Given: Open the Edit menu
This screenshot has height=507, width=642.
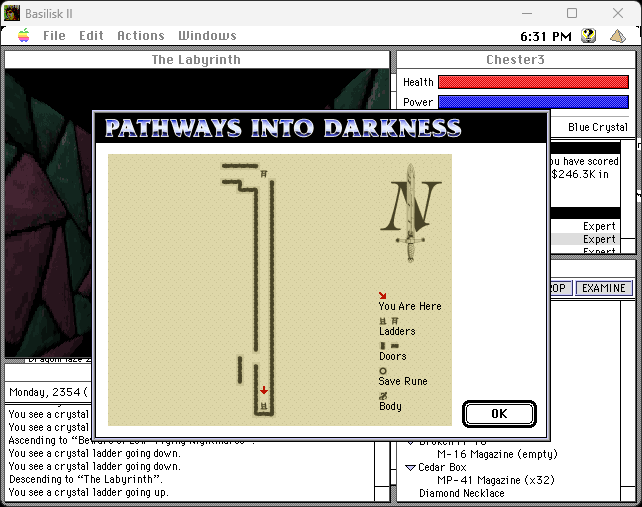Looking at the screenshot, I should point(91,36).
